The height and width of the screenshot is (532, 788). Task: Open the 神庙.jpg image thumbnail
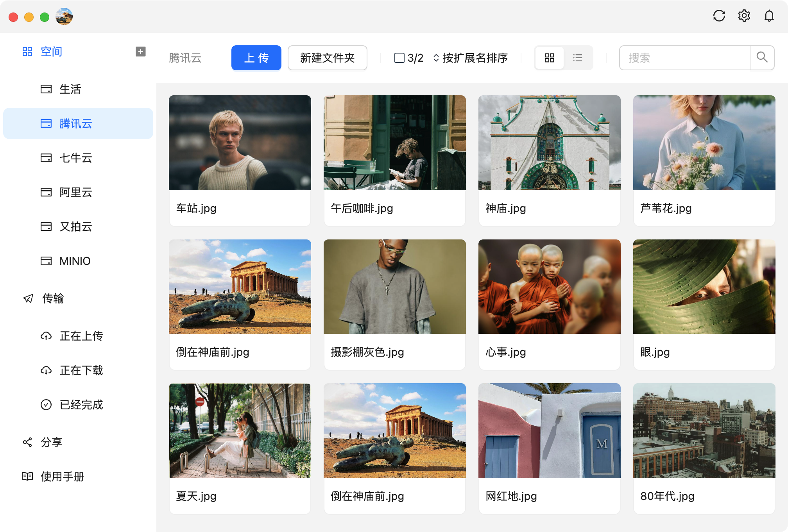[x=549, y=143]
